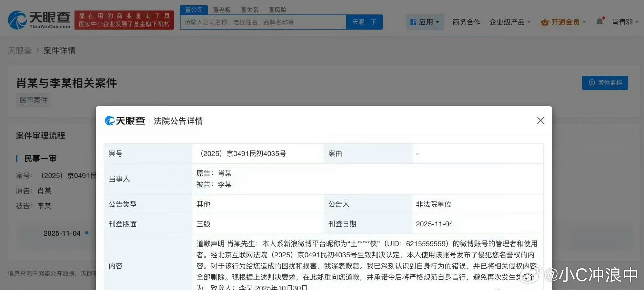Expand the 开通会员 dropdown
Screen dimensions: 644x290
click(563, 22)
